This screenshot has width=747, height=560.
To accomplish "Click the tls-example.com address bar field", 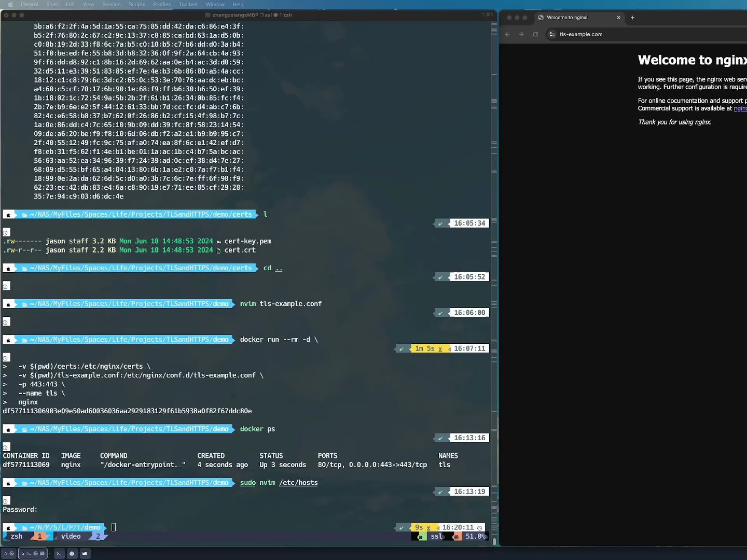I will coord(581,34).
